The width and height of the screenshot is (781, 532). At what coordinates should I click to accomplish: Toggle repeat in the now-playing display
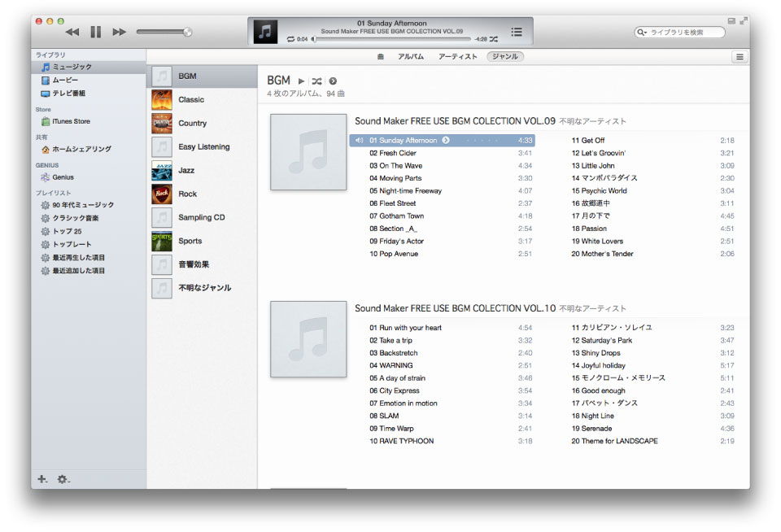click(x=291, y=39)
